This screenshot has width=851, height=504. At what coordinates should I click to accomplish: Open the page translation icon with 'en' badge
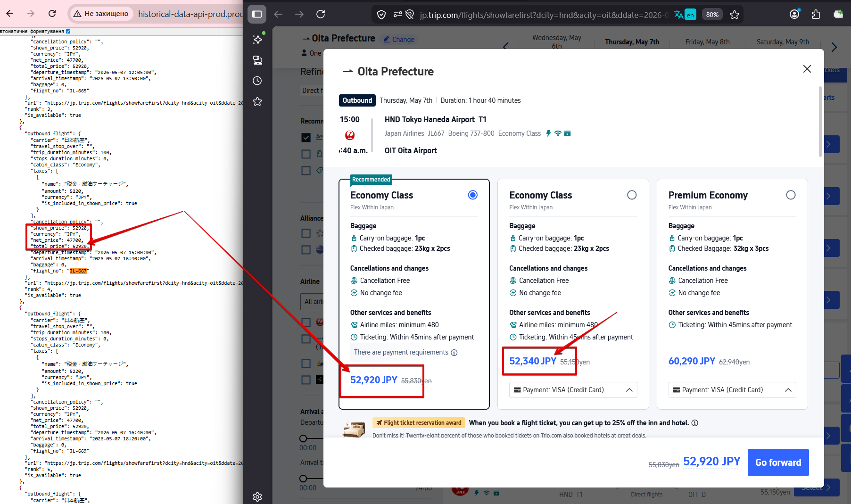pos(685,15)
